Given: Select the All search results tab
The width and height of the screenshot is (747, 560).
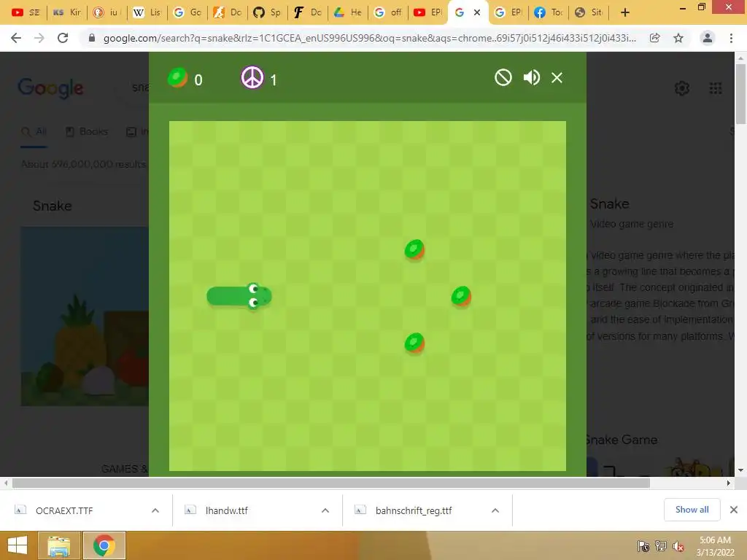Looking at the screenshot, I should (x=34, y=131).
